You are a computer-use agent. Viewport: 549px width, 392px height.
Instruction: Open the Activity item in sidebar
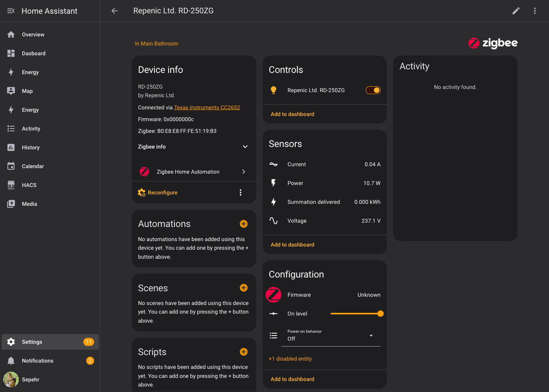[50, 129]
